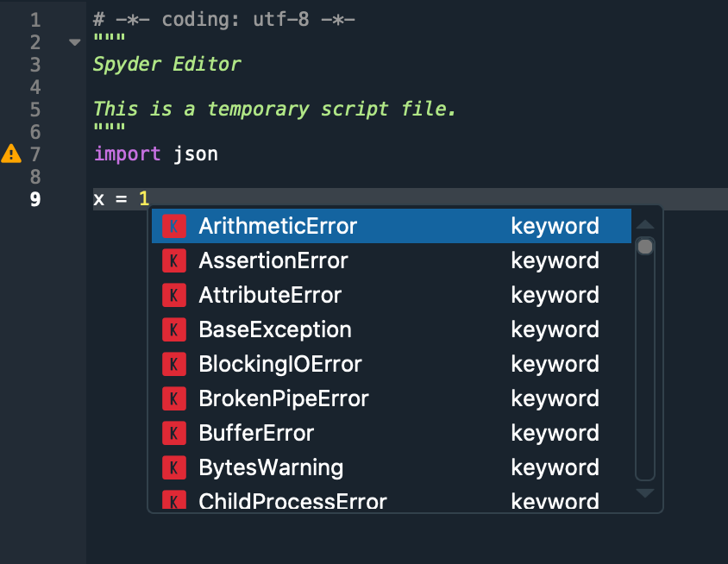Click the K icon next to AssertionError
Screen dimensions: 728x564
click(174, 260)
